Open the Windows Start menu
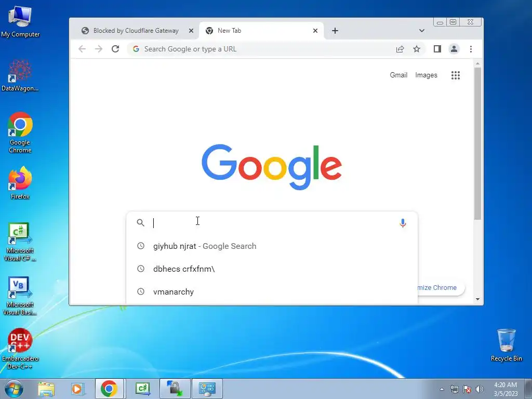This screenshot has height=399, width=532. [x=14, y=389]
